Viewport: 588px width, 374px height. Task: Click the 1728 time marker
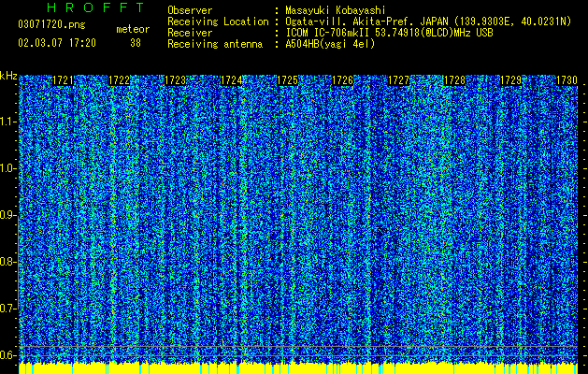454,80
